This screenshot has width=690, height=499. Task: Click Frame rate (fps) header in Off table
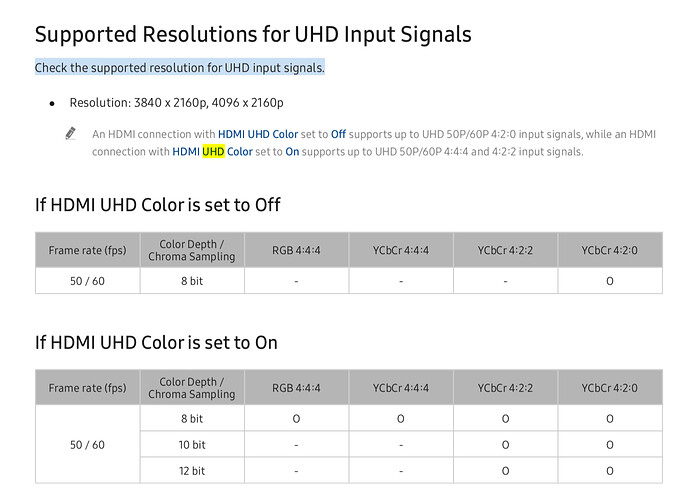tap(88, 250)
